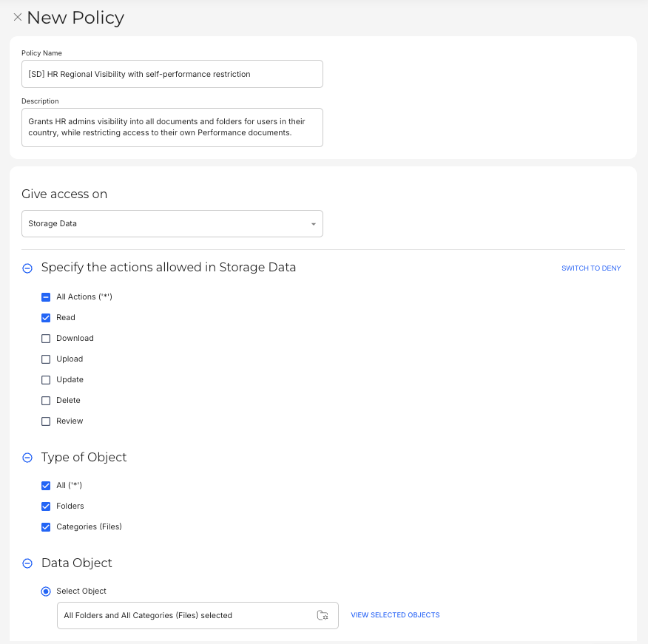The height and width of the screenshot is (644, 648).
Task: Collapse the Specify actions allowed section
Action: pos(27,268)
